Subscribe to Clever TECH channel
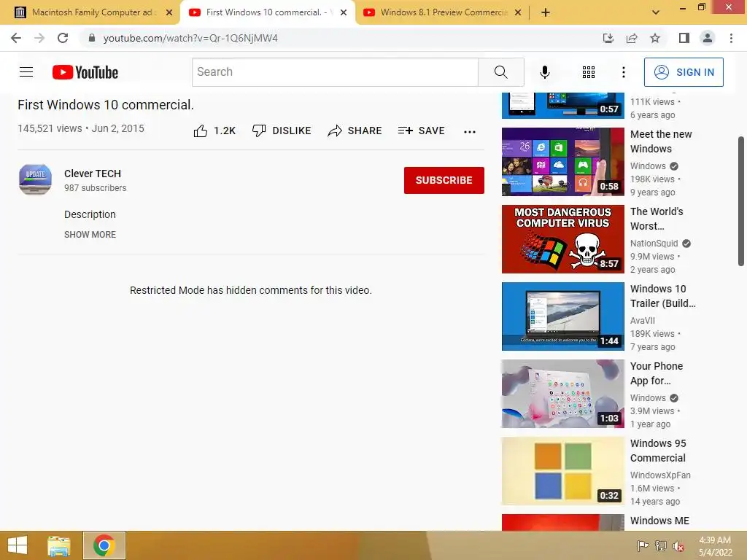The height and width of the screenshot is (560, 747). [x=444, y=180]
